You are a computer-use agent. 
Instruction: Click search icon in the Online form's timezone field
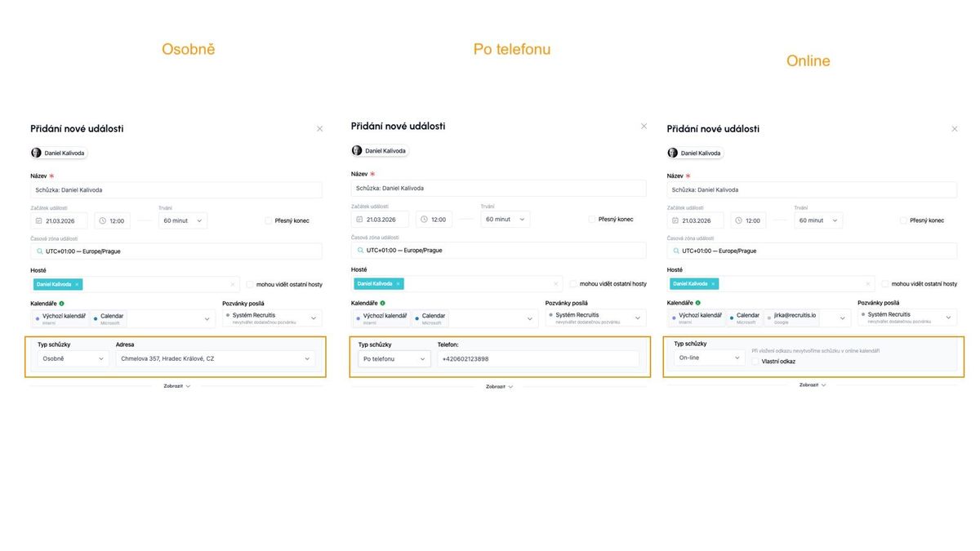675,251
